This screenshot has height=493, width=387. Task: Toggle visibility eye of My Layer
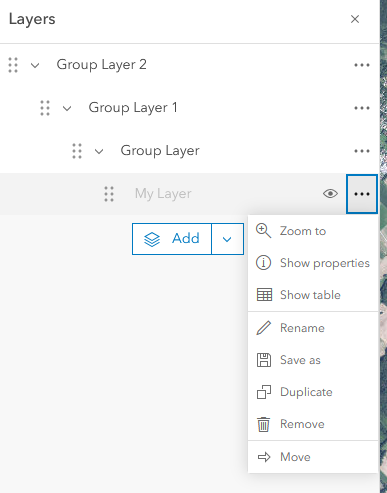point(330,194)
